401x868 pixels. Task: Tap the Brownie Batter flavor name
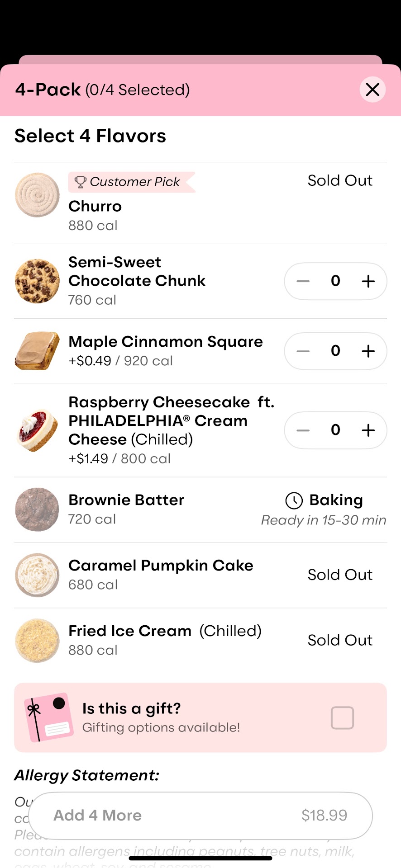point(126,500)
